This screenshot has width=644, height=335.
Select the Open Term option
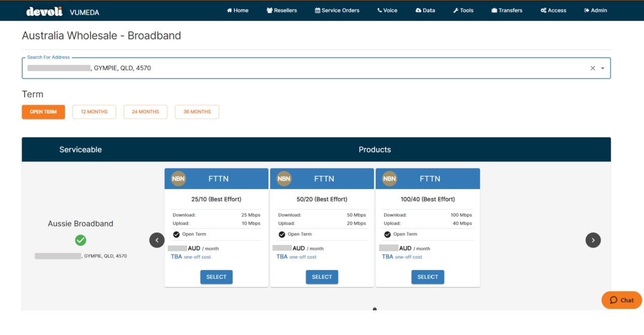coord(43,112)
